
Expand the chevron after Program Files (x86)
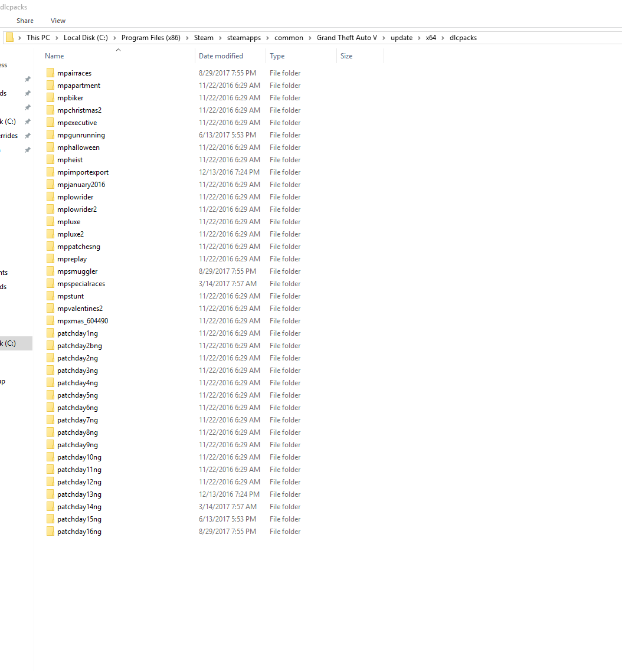pyautogui.click(x=187, y=38)
